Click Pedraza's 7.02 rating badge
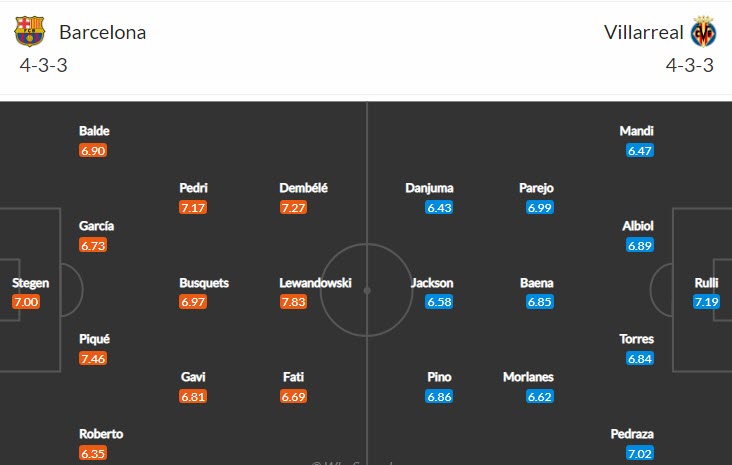 tap(640, 453)
